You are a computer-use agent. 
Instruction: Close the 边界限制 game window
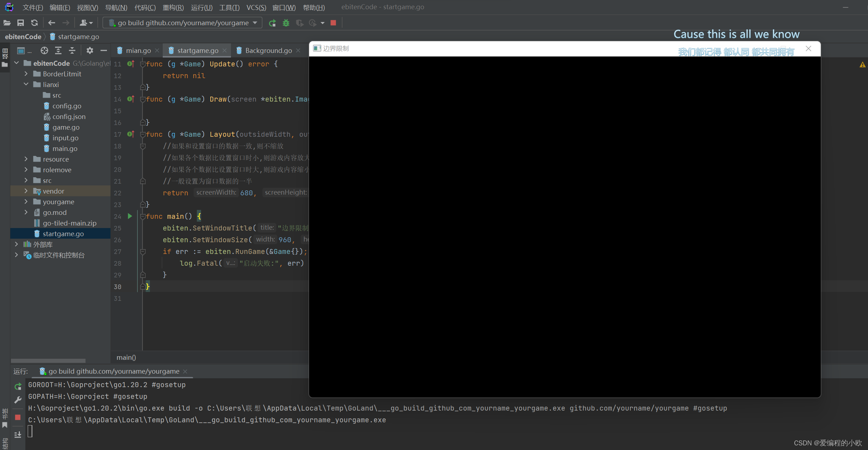click(x=808, y=49)
